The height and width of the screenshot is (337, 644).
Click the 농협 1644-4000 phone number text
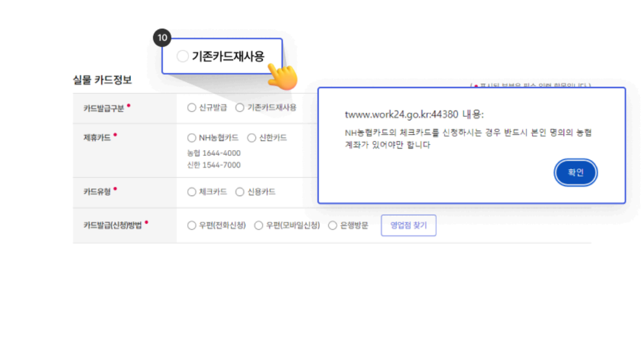[214, 153]
